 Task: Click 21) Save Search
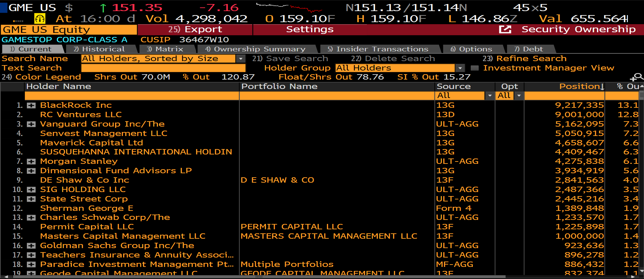[290, 58]
